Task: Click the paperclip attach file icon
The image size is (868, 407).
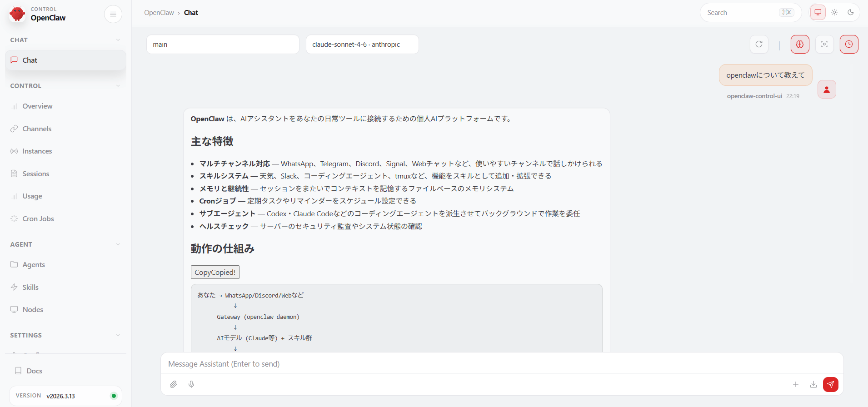Action: 174,384
